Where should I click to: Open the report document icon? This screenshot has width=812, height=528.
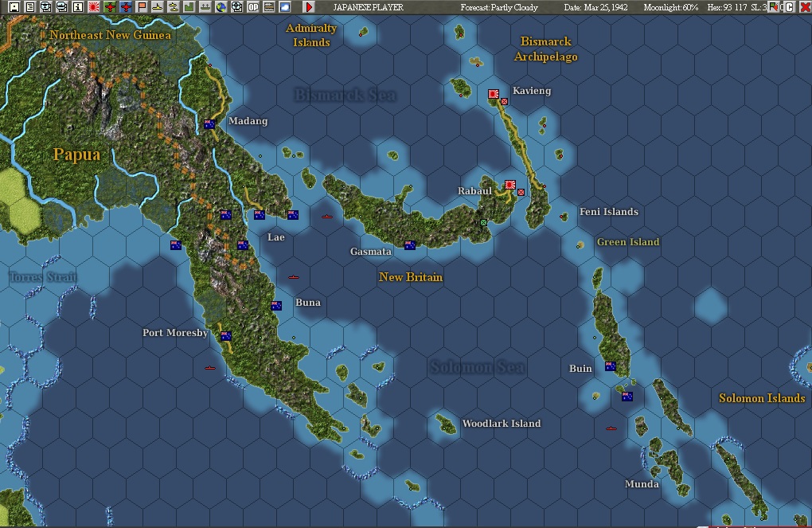point(29,7)
